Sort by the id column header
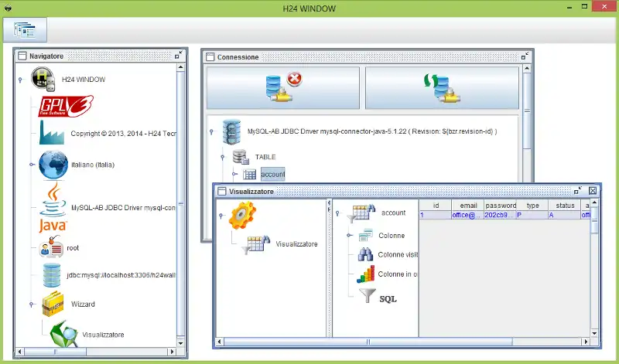 click(436, 205)
